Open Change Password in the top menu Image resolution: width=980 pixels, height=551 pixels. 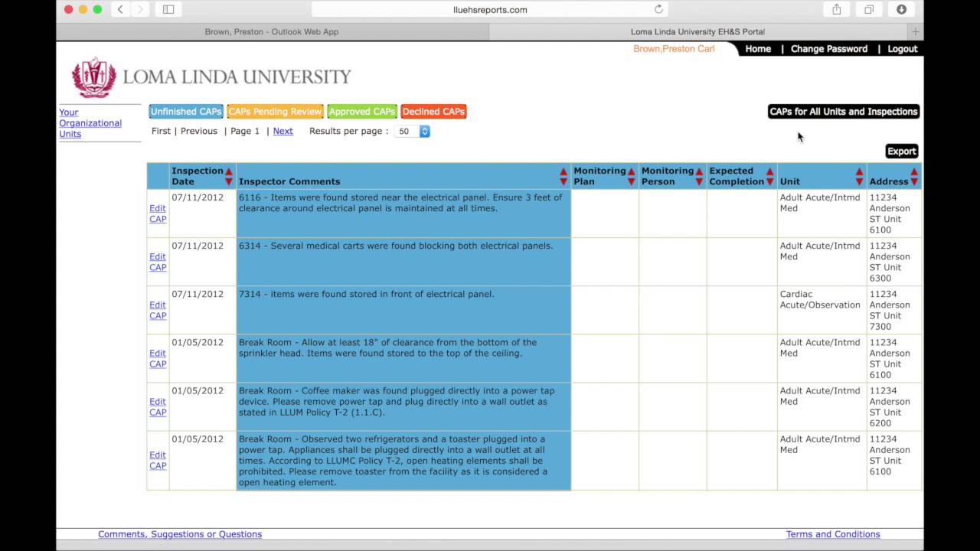click(829, 49)
